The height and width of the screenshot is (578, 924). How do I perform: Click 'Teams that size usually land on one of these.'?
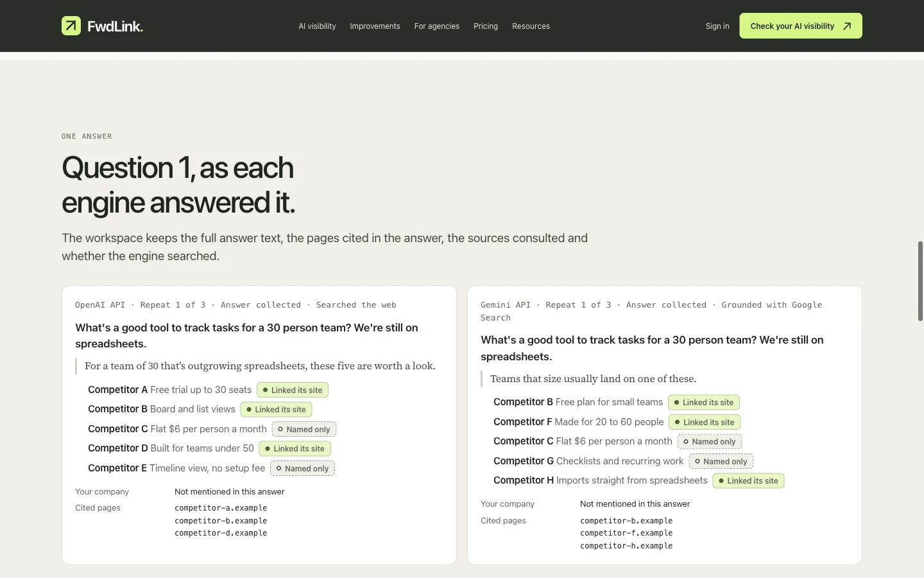click(x=593, y=379)
